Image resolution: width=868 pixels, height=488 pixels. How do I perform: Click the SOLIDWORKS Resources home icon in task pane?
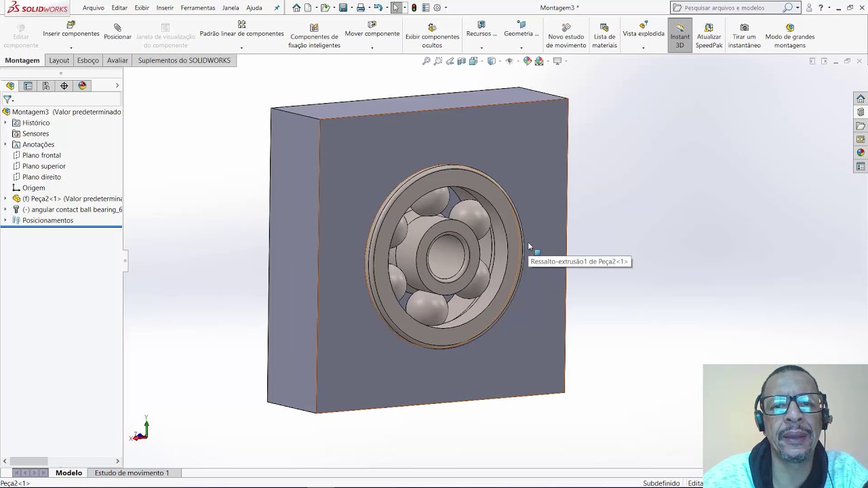861,99
